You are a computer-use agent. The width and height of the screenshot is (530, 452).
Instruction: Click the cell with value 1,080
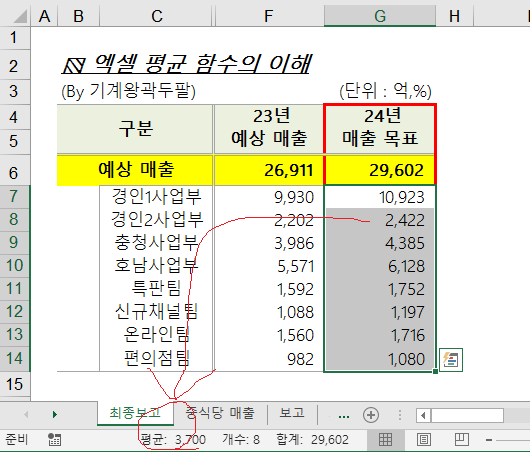[x=380, y=359]
